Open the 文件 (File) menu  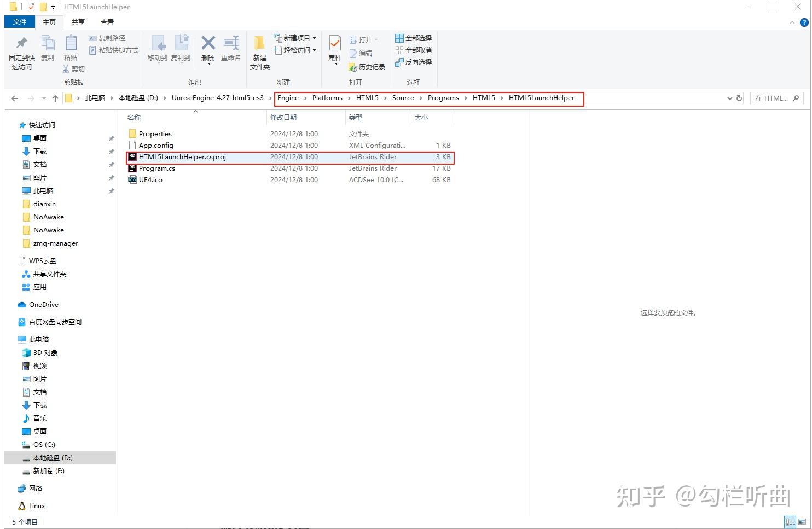20,22
